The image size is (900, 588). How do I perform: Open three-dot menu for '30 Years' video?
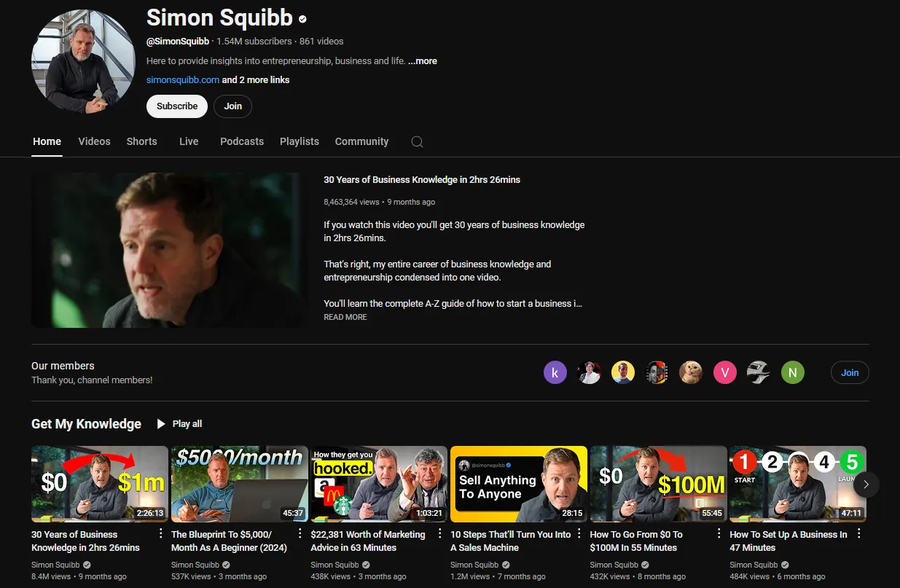(160, 534)
